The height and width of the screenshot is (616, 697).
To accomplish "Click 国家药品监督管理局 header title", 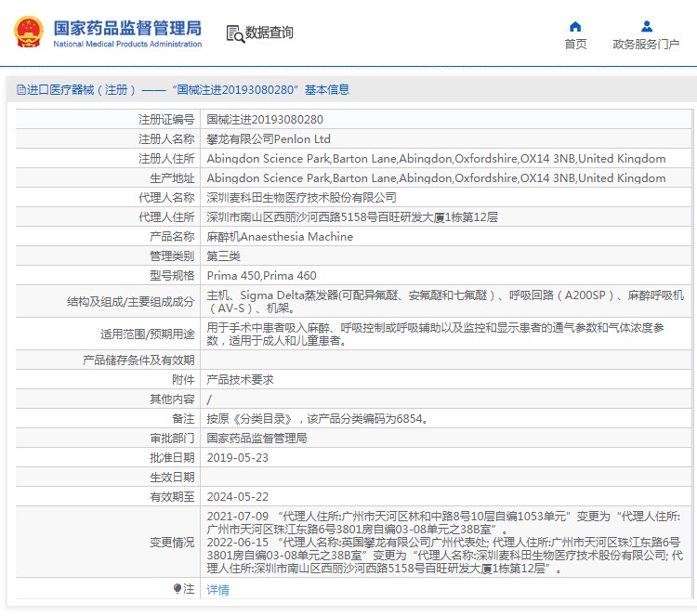I will [127, 28].
